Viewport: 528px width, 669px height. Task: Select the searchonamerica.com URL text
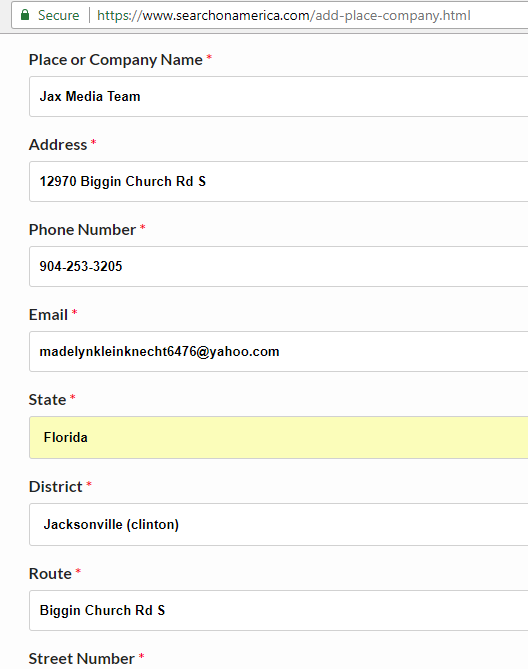tap(284, 15)
